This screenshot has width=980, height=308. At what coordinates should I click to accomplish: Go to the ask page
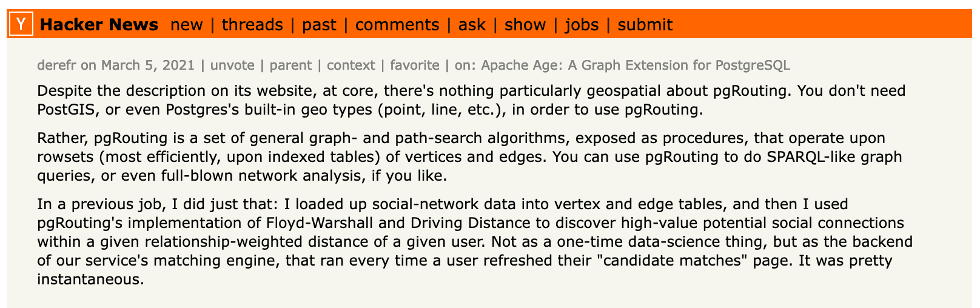[472, 25]
